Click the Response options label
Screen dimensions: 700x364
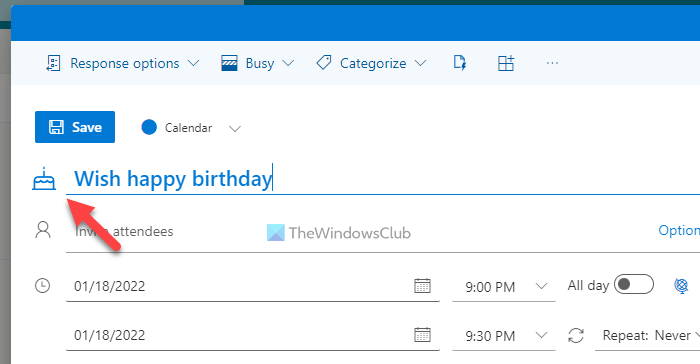(x=125, y=63)
